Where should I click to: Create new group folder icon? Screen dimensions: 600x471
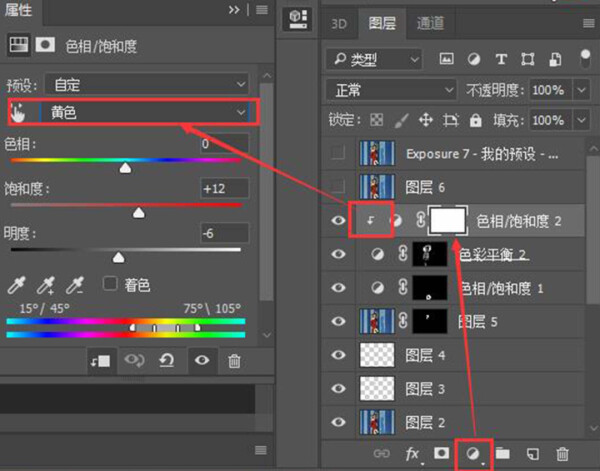pyautogui.click(x=502, y=454)
